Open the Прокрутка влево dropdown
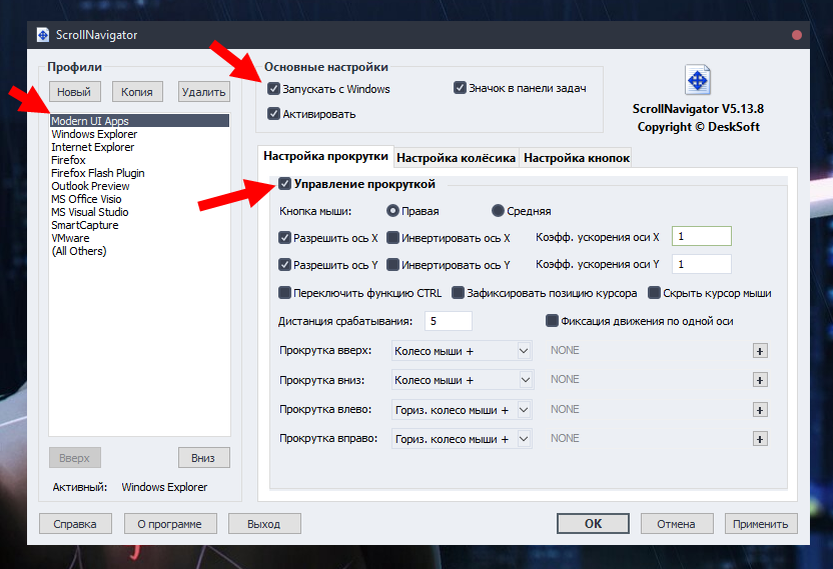Viewport: 833px width, 569px height. point(462,410)
